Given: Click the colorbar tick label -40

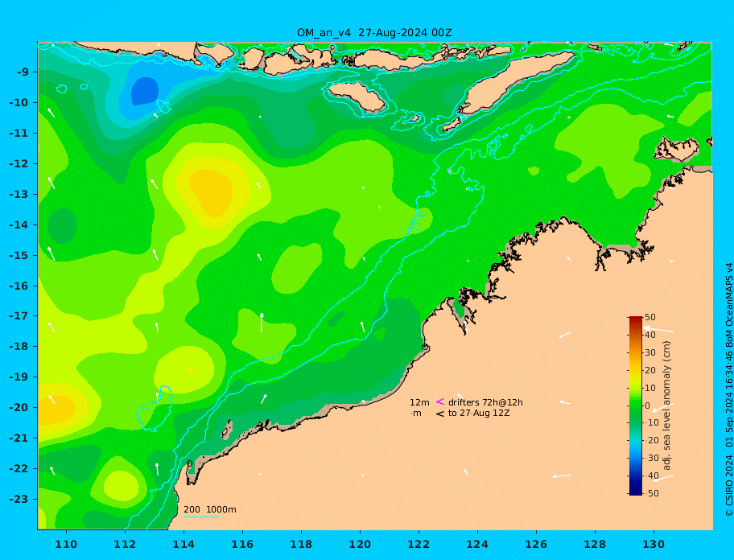Looking at the screenshot, I should (651, 476).
